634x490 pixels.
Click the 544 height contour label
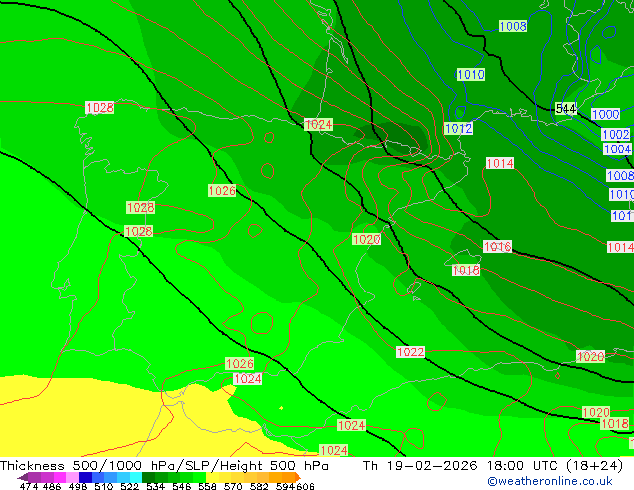[566, 108]
